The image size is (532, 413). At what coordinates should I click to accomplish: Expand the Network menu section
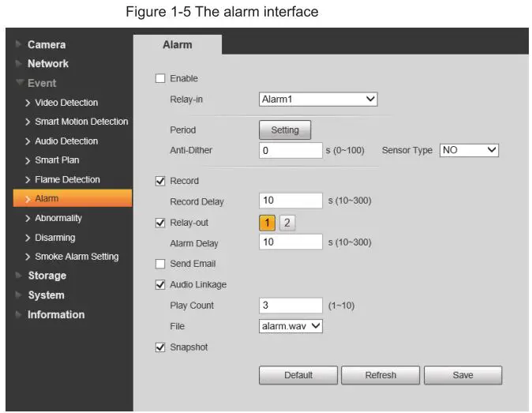pyautogui.click(x=47, y=64)
